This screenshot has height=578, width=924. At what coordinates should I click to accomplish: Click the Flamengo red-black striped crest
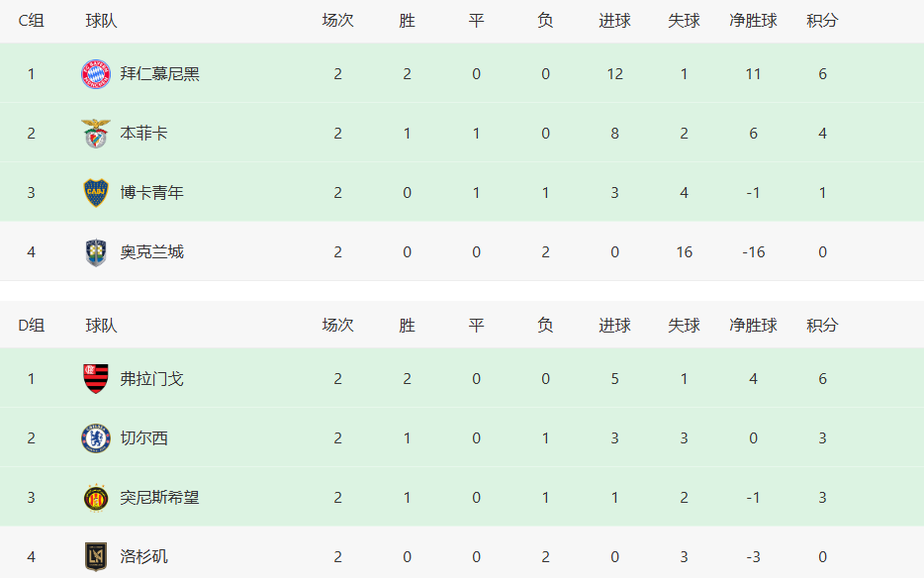pyautogui.click(x=95, y=379)
